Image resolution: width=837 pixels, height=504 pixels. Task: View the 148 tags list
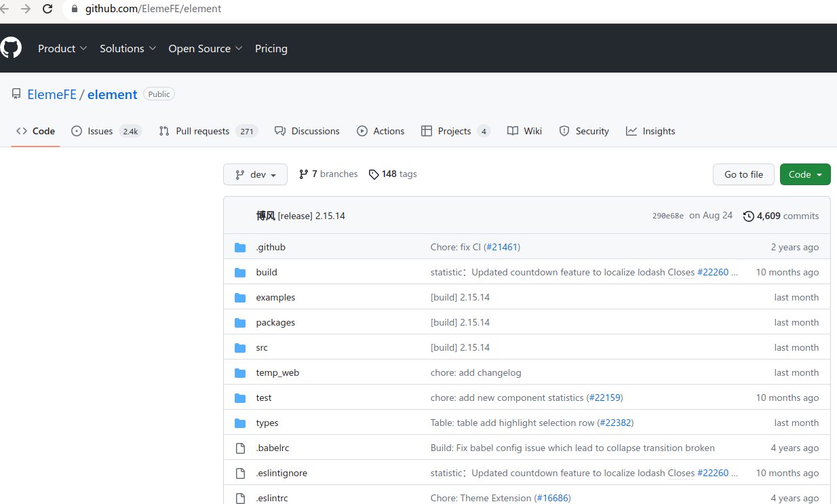[399, 174]
